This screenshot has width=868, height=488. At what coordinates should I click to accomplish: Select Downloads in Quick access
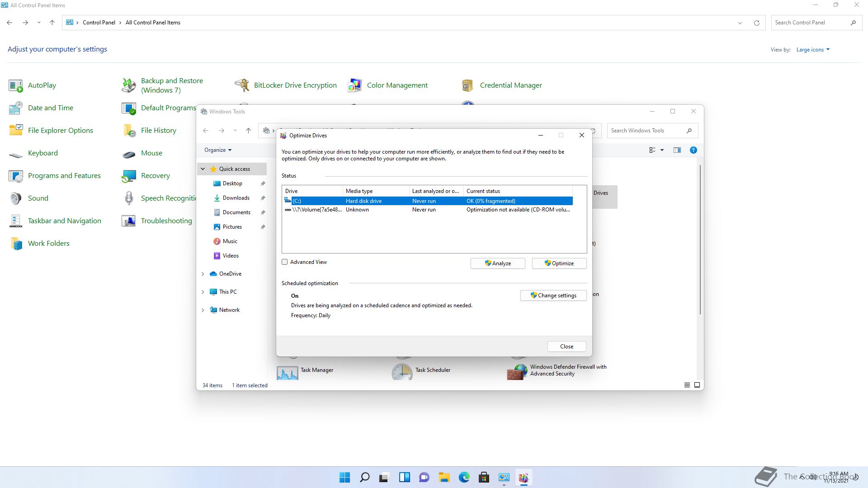[236, 198]
